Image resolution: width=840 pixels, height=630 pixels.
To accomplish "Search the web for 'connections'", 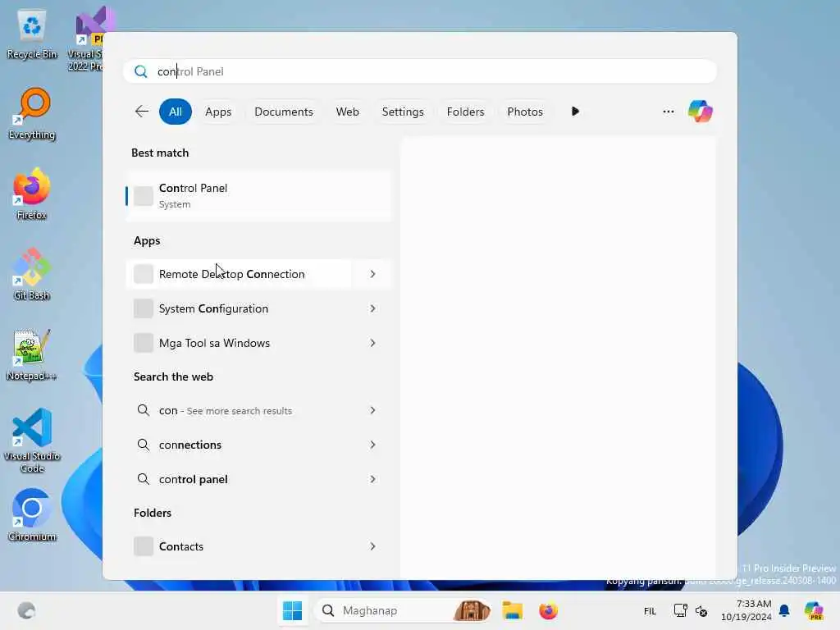I will tap(239, 445).
